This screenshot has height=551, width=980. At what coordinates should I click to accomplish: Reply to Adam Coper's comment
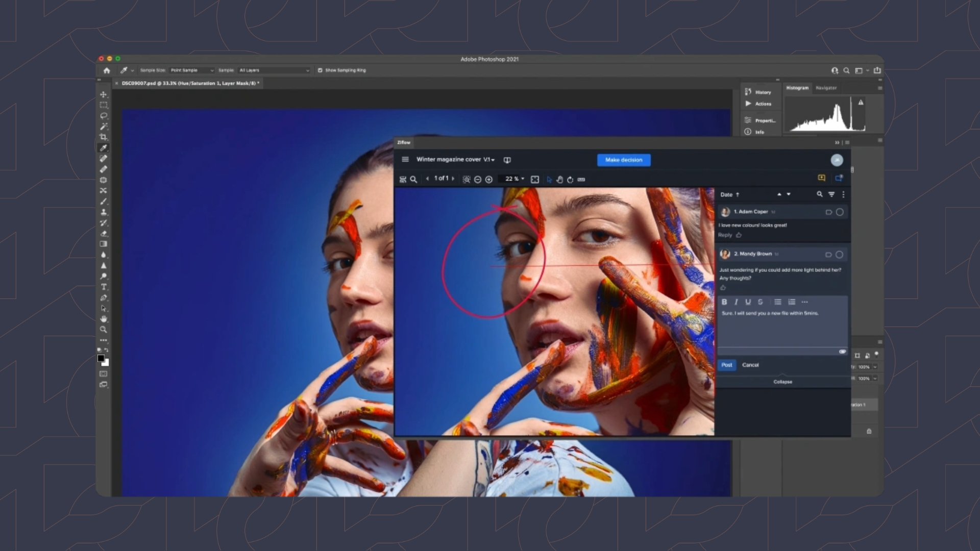tap(725, 235)
